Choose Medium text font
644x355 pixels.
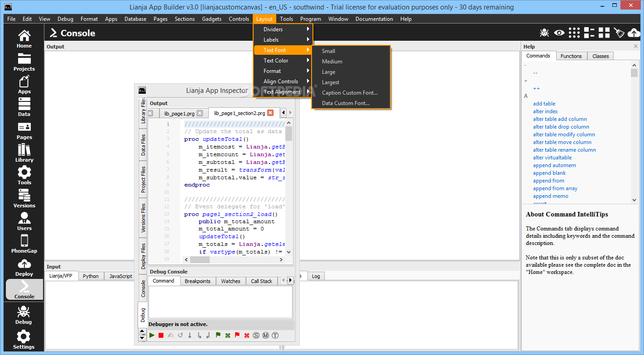[351, 62]
